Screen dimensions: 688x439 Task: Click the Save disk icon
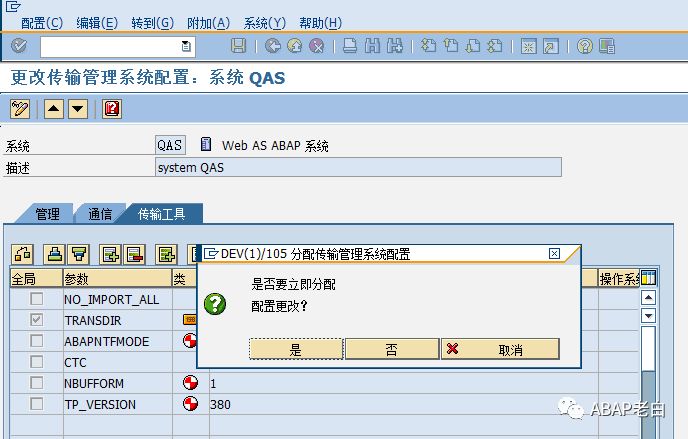pos(238,46)
